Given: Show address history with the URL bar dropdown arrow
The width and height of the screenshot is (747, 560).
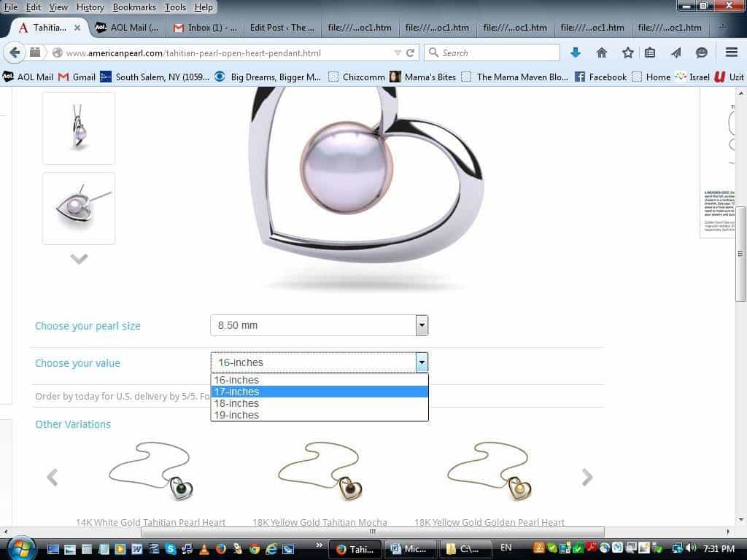Looking at the screenshot, I should click(x=398, y=52).
